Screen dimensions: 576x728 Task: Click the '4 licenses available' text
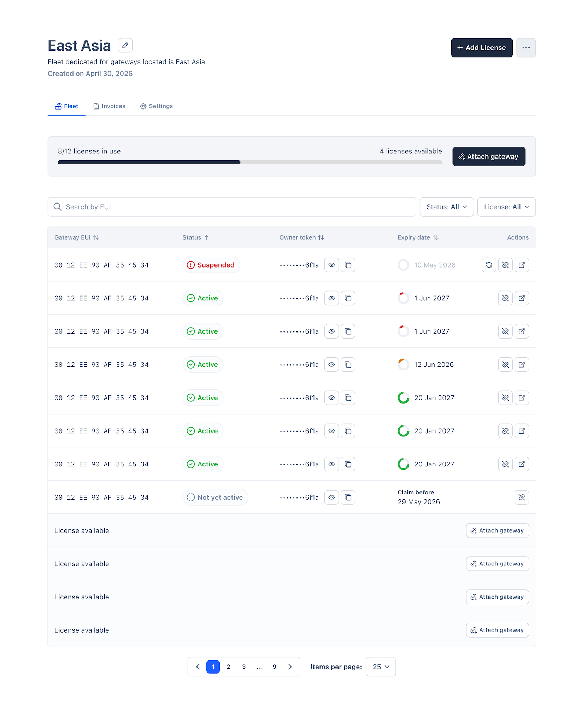pyautogui.click(x=411, y=151)
